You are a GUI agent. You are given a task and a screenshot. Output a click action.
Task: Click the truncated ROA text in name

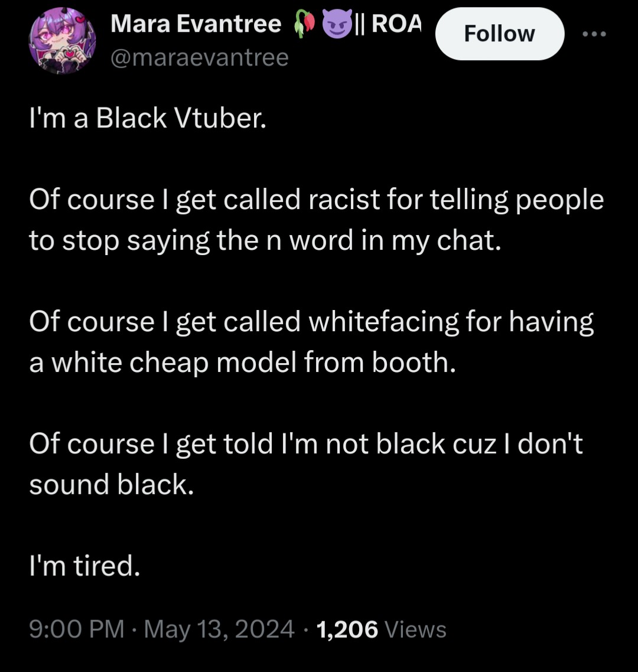click(x=396, y=24)
